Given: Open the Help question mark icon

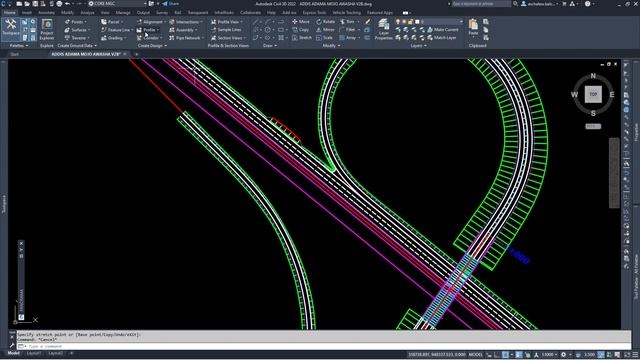Looking at the screenshot, I should tap(587, 4).
